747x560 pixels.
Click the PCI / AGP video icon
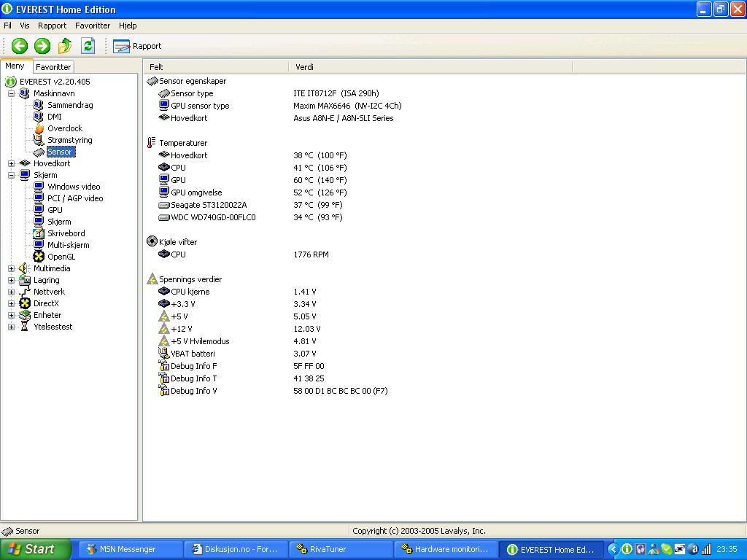click(39, 198)
